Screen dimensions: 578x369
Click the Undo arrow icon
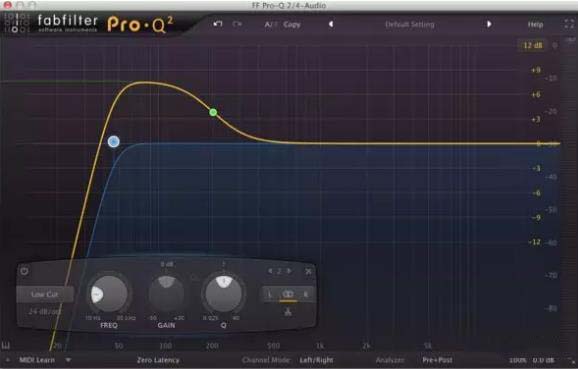pyautogui.click(x=217, y=24)
